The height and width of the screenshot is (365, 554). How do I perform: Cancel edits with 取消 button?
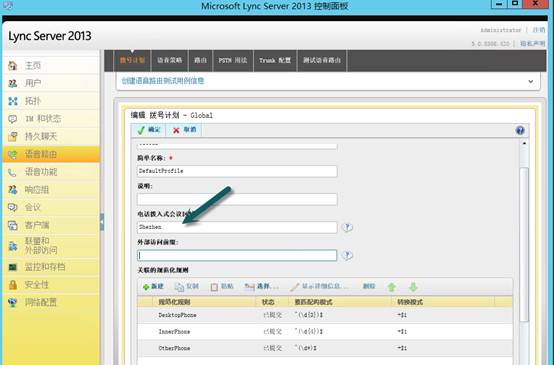coord(184,130)
